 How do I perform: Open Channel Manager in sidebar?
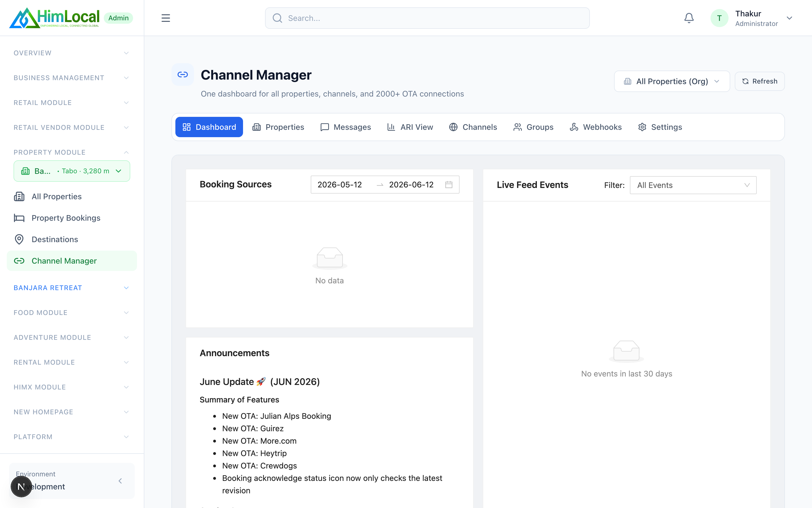pos(72,261)
